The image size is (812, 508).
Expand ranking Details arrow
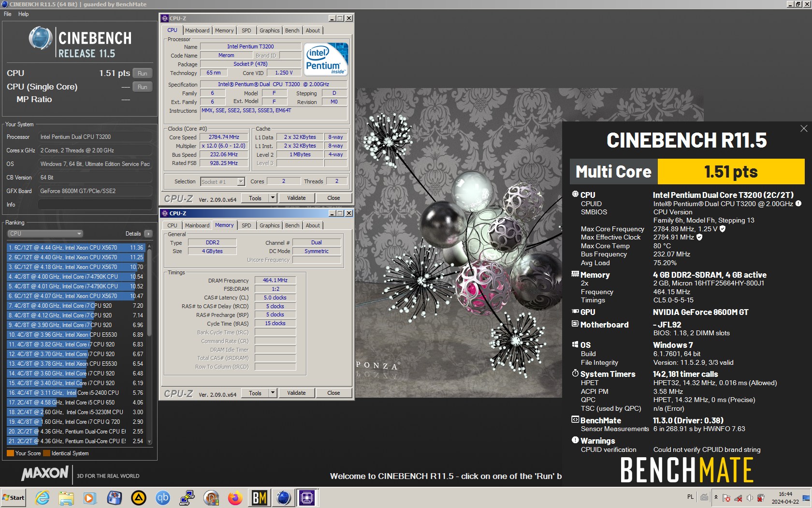148,234
